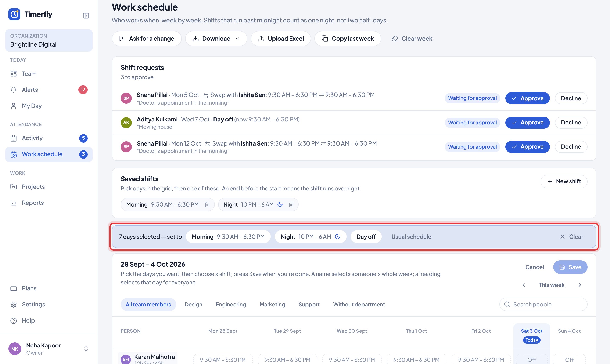
Task: Click Upload Excel button
Action: [281, 39]
